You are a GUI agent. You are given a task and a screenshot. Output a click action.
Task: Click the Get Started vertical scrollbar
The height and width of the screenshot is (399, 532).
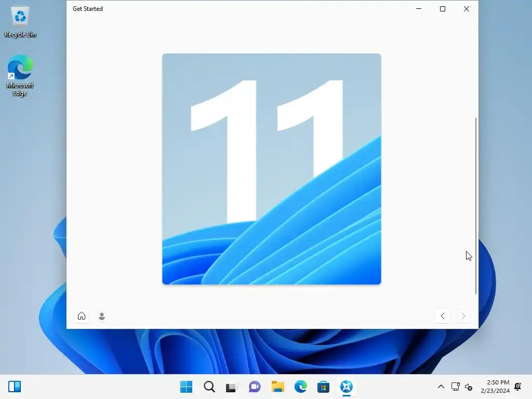tap(476, 206)
